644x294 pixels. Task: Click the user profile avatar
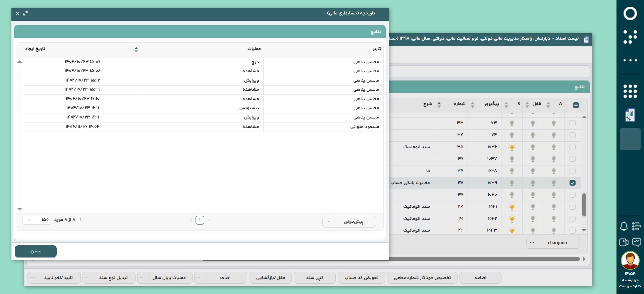pos(630,260)
